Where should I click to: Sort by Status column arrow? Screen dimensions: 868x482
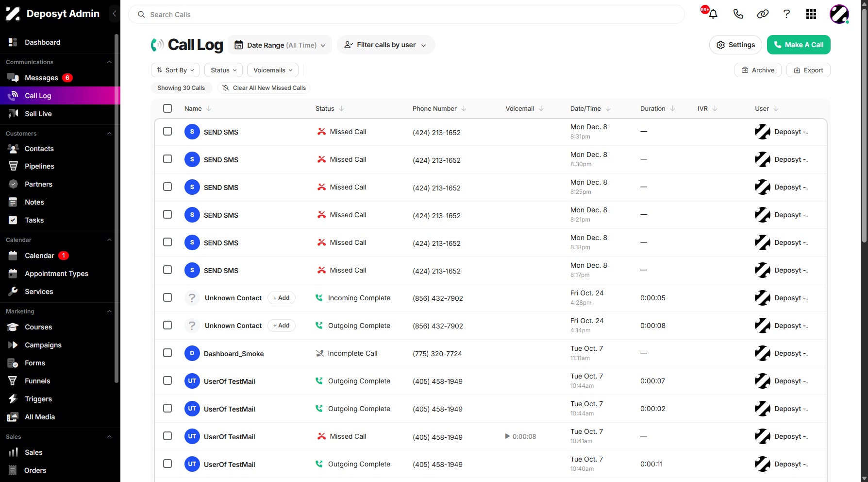click(341, 109)
